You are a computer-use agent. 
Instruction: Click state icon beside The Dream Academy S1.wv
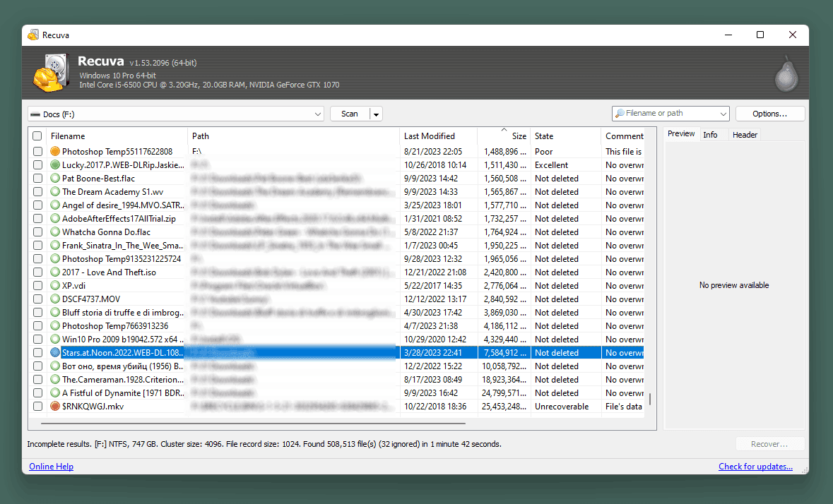pyautogui.click(x=54, y=191)
